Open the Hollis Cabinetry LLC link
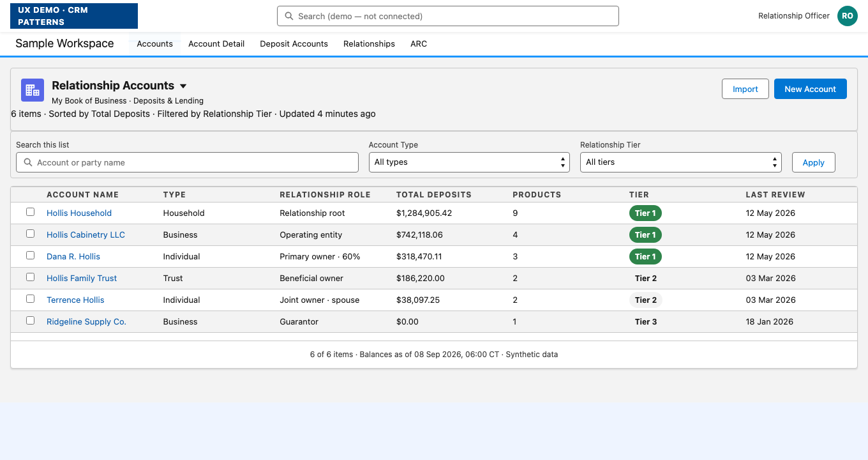The height and width of the screenshot is (460, 868). [86, 235]
